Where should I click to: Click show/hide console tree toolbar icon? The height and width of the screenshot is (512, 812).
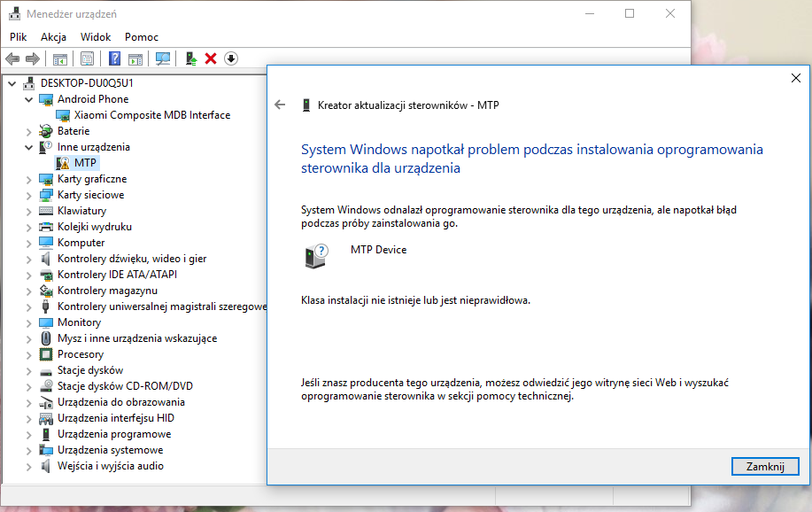(60, 58)
